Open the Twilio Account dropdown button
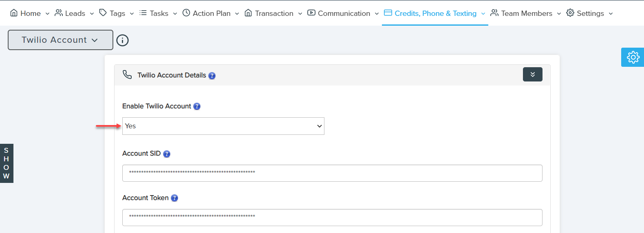644x233 pixels. coord(60,40)
